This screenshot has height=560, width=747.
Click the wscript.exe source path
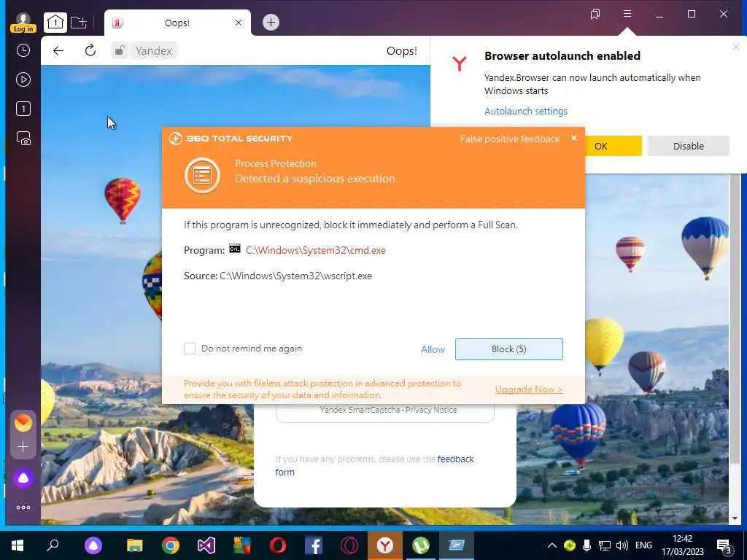295,276
